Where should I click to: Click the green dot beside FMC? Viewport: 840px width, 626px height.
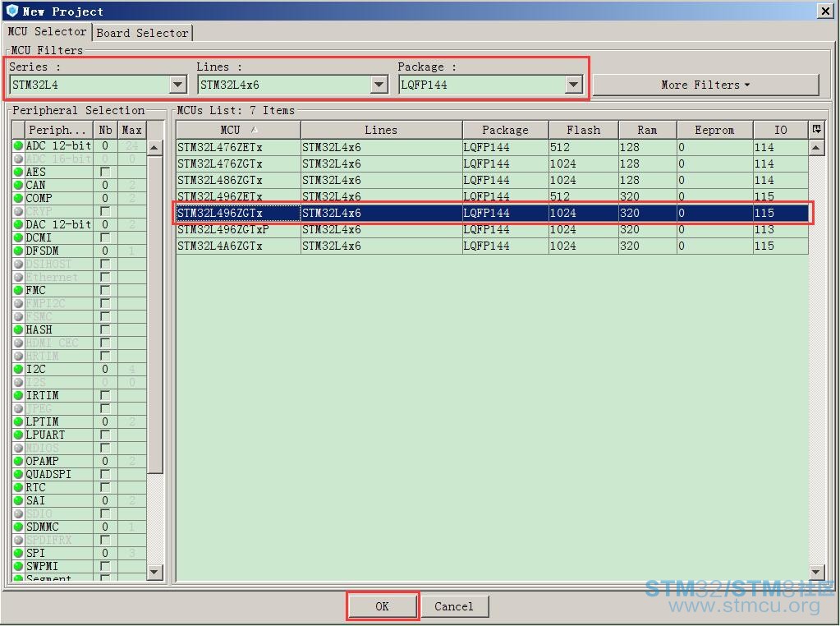click(18, 290)
